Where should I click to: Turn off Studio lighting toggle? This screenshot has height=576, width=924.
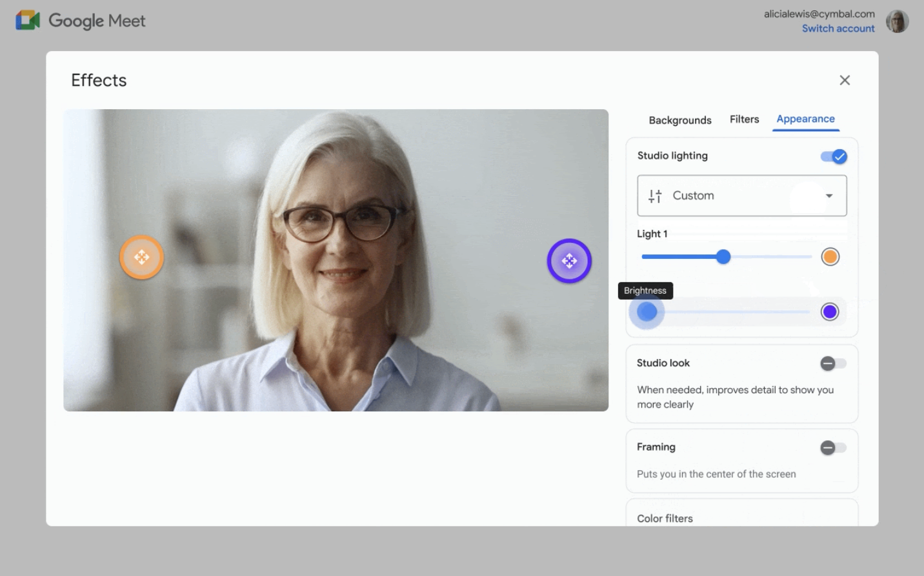click(x=834, y=156)
